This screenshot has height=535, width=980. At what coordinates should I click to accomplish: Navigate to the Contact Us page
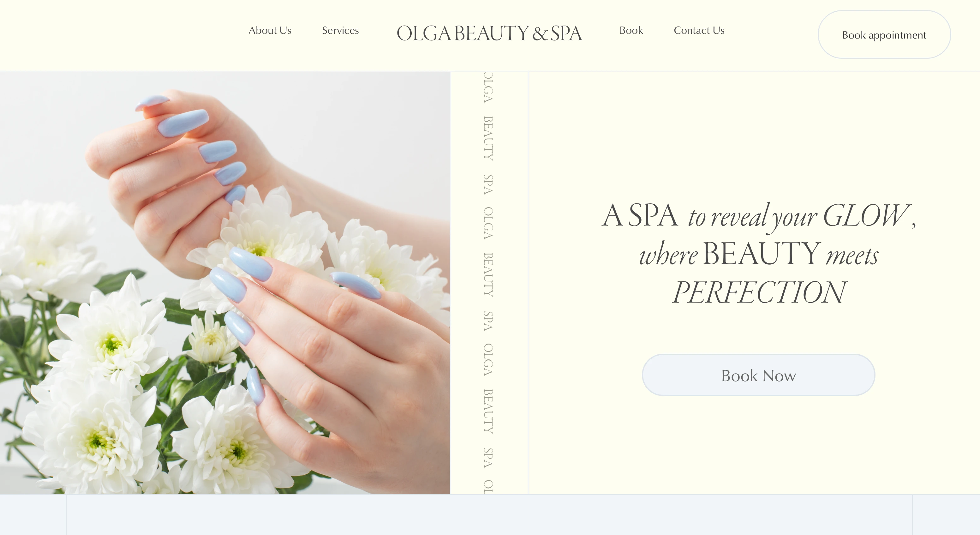(699, 30)
